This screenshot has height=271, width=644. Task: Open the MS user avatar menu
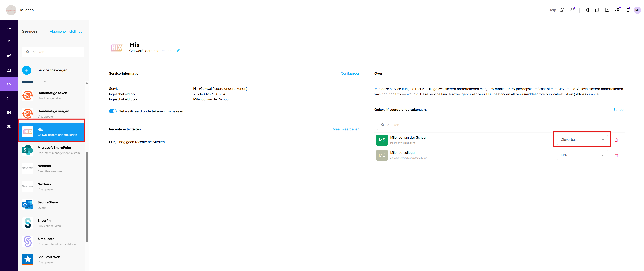click(637, 10)
